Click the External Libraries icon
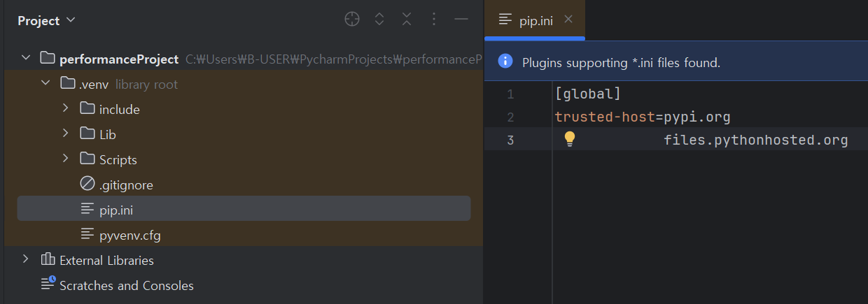868x304 pixels. click(48, 260)
